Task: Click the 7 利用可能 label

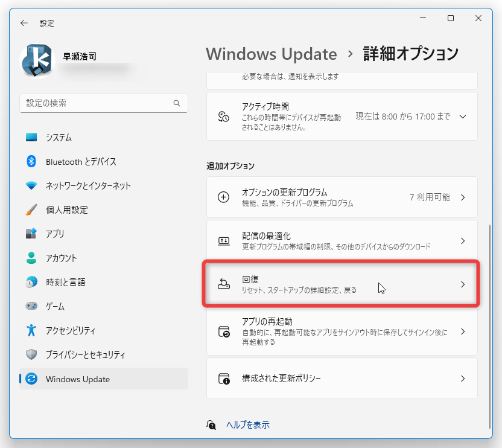Action: click(430, 197)
